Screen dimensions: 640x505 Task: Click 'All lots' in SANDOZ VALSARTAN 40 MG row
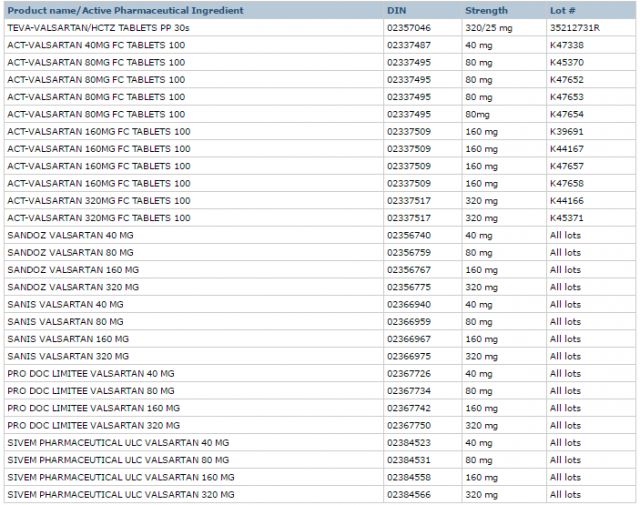click(565, 235)
